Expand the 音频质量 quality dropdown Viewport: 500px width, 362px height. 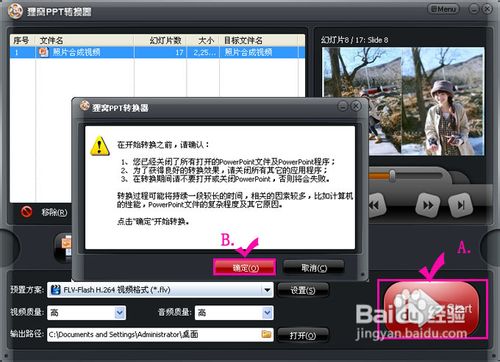[267, 313]
